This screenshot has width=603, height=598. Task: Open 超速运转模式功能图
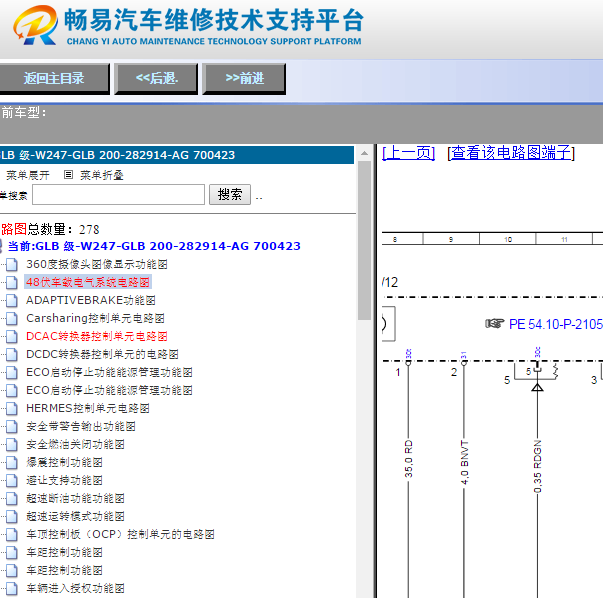point(75,516)
